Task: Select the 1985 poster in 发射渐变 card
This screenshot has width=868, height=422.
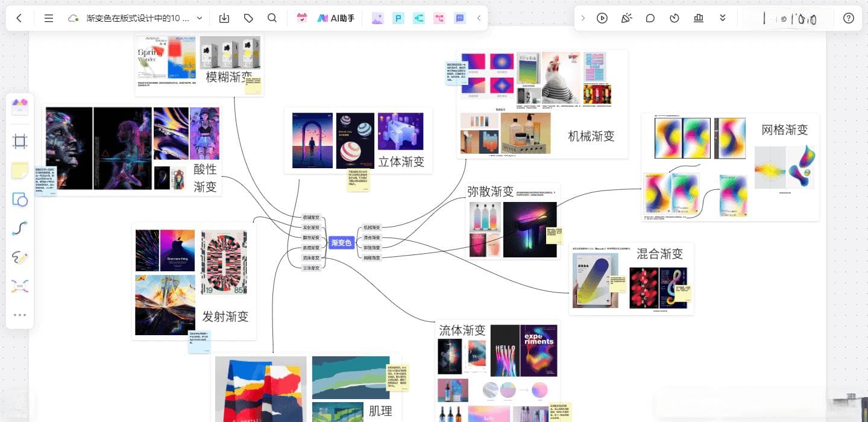Action: click(224, 262)
